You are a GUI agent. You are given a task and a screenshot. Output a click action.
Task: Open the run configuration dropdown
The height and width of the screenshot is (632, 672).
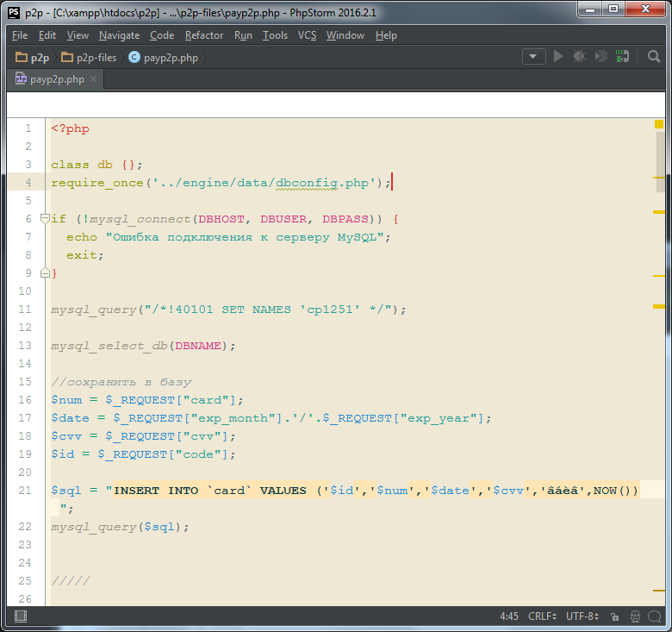pos(534,56)
